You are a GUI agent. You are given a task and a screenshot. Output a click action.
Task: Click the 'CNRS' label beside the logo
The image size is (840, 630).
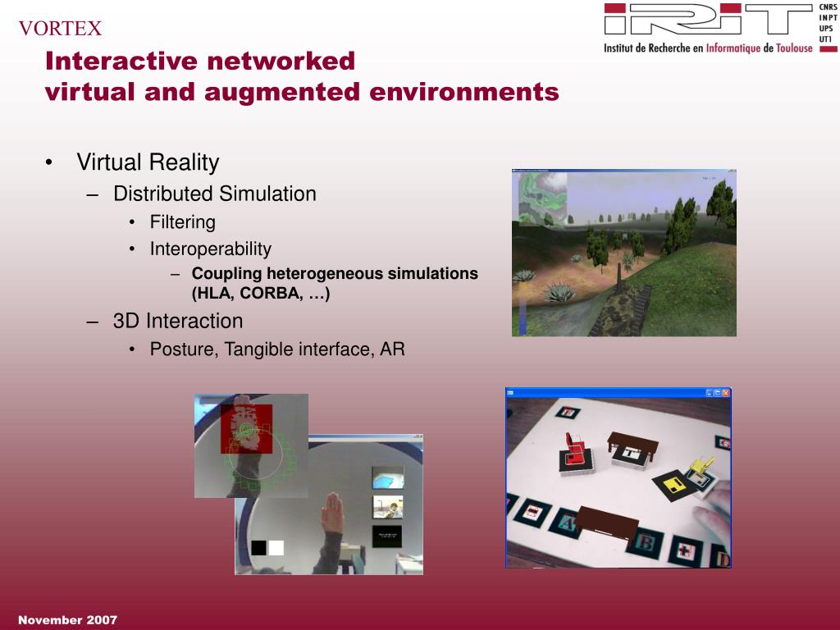(x=828, y=7)
